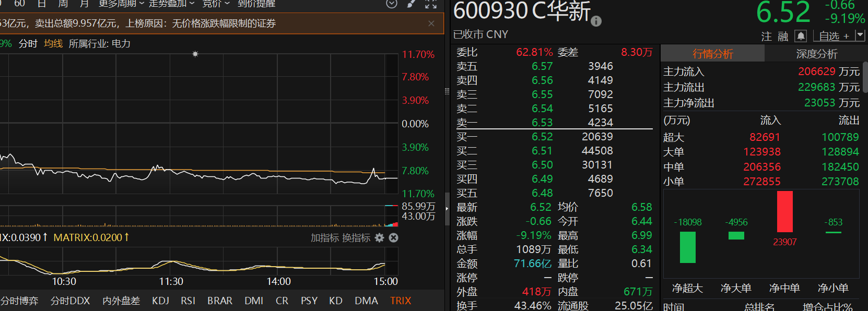This screenshot has width=868, height=311.
Task: Enter fullscreen chart with expand arrows icon
Action: [431, 4]
